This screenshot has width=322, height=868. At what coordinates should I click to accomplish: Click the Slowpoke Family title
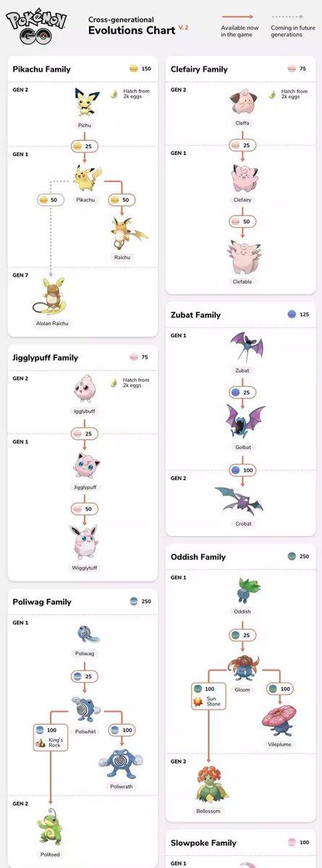click(x=203, y=843)
